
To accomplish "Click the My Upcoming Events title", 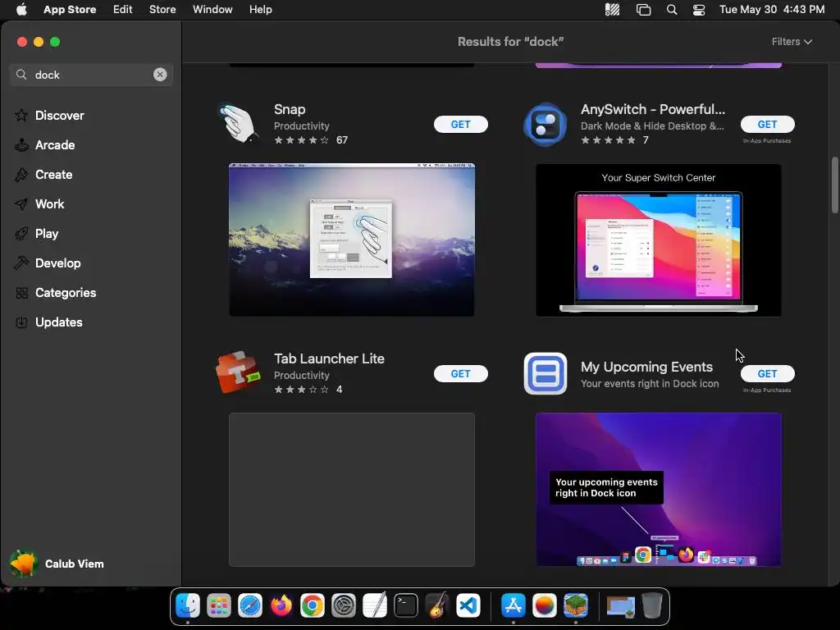I will pyautogui.click(x=646, y=367).
